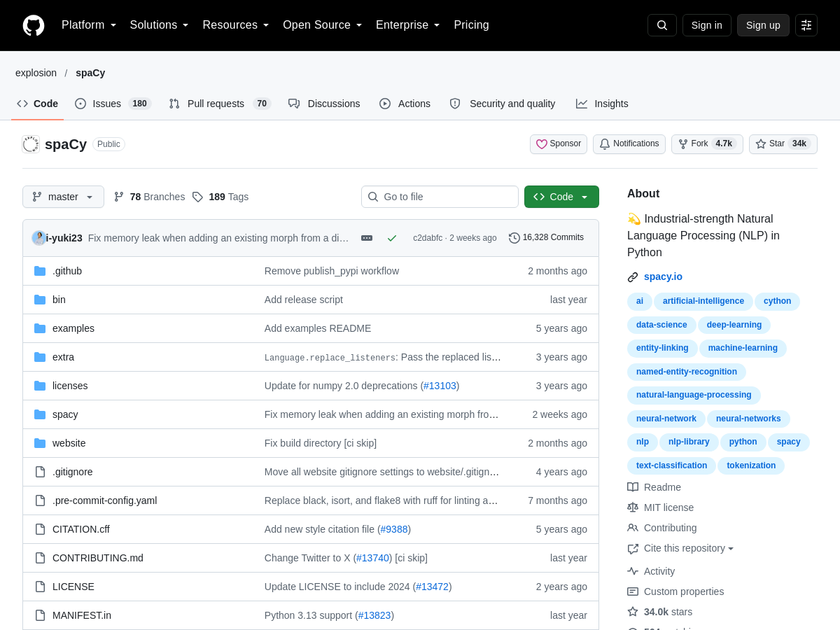This screenshot has width=840, height=630.
Task: Click Pricing in top navigation
Action: [471, 25]
